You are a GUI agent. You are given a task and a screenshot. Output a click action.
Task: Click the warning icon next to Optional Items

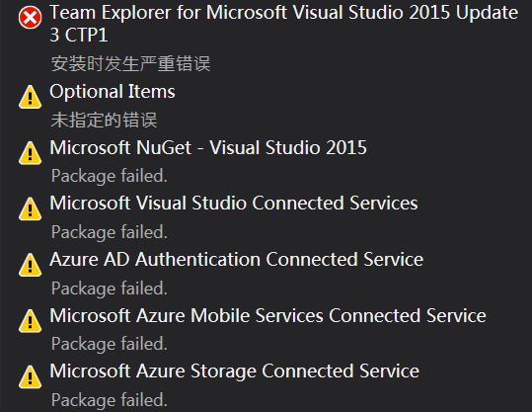(x=31, y=97)
